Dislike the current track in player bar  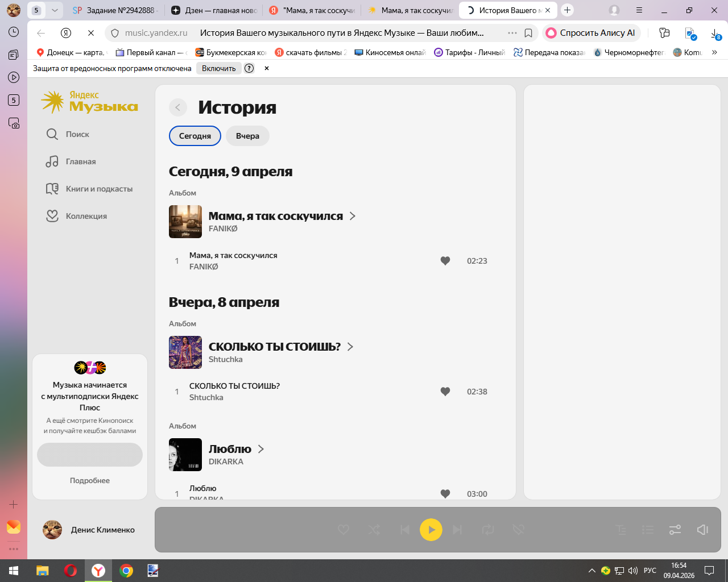pyautogui.click(x=518, y=530)
